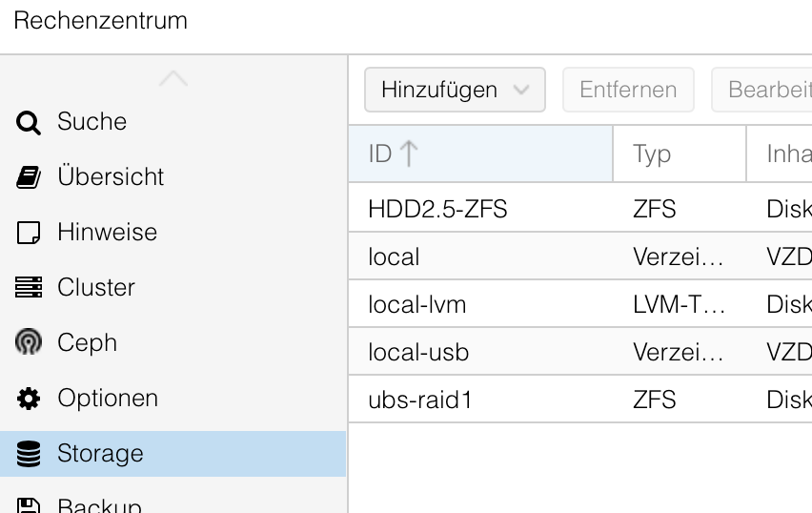Open the Hinweise menu entry
Viewport: 812px width, 513px height.
[107, 233]
